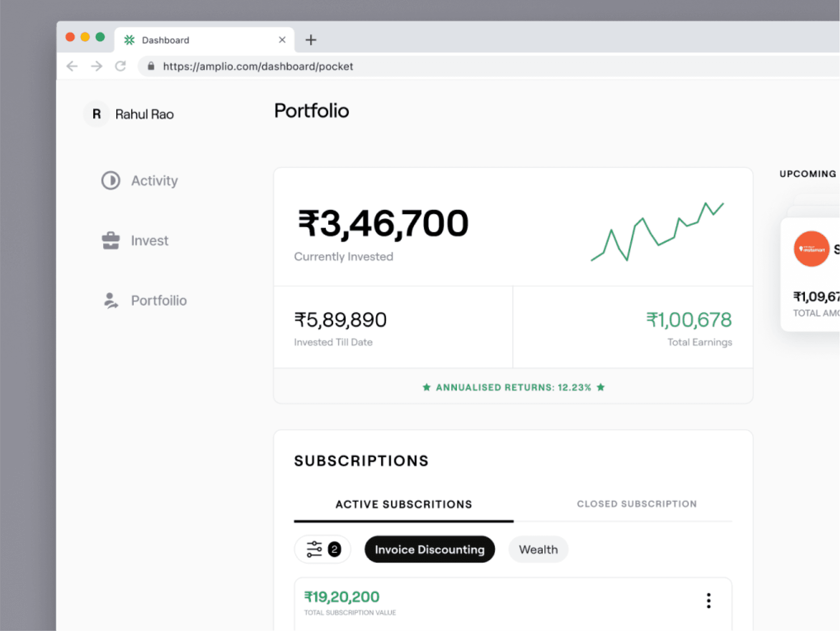Reload the page with refresh icon

tap(121, 66)
